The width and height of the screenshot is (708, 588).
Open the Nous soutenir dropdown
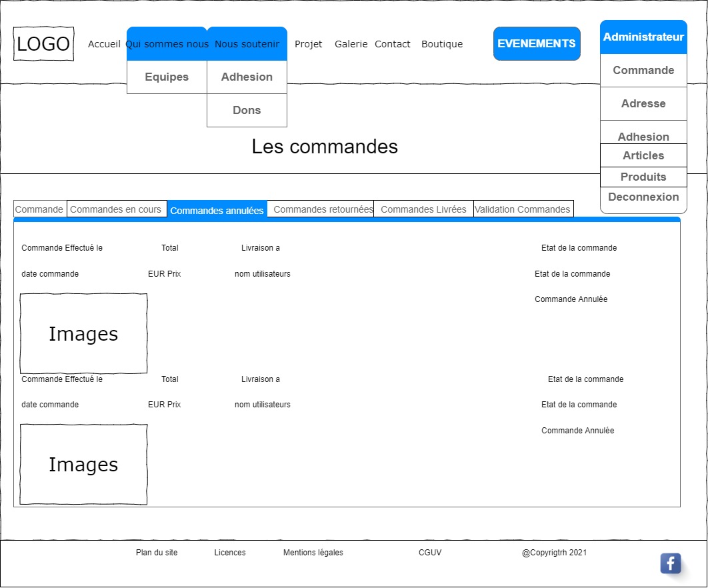pyautogui.click(x=247, y=44)
